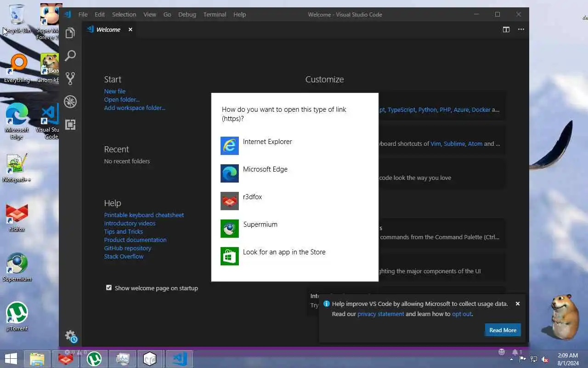Click the Docker link
Viewport: 588px width, 368px height.
click(481, 109)
